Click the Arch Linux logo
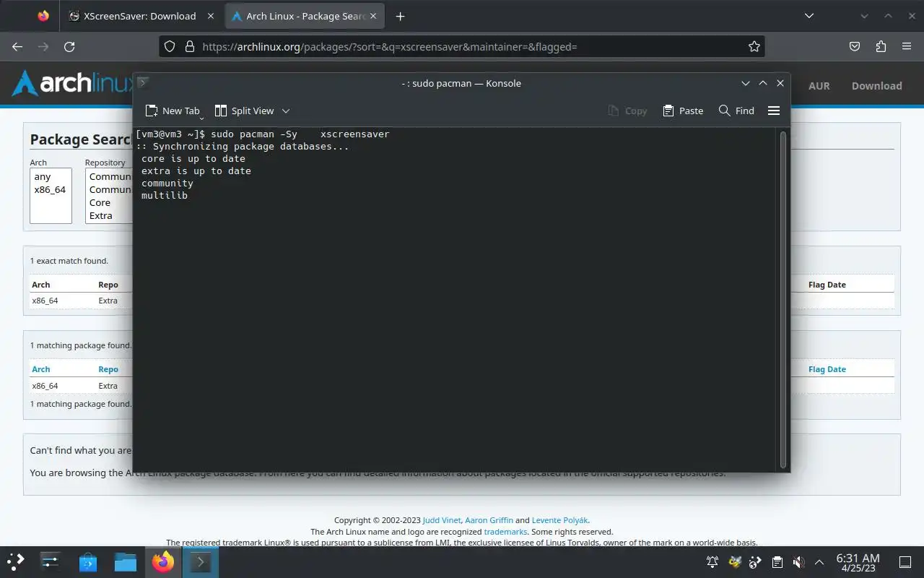The height and width of the screenshot is (578, 924). point(72,84)
